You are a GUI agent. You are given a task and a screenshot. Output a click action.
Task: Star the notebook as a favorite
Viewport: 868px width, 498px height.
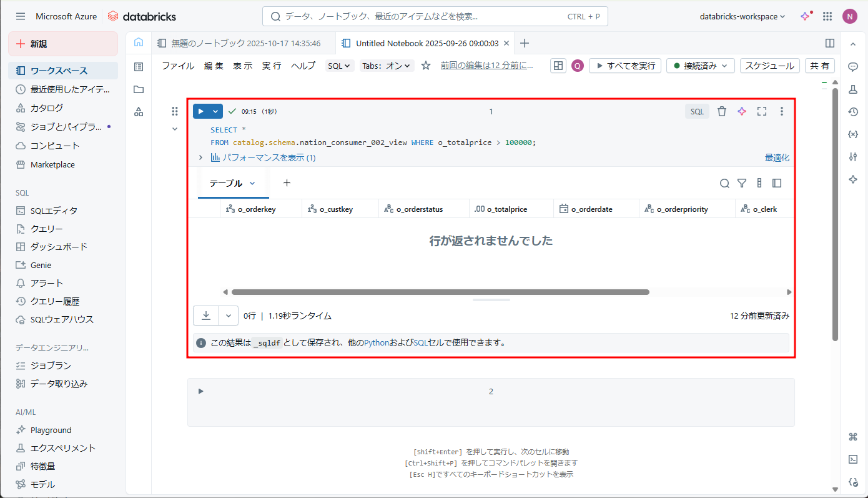pos(426,66)
